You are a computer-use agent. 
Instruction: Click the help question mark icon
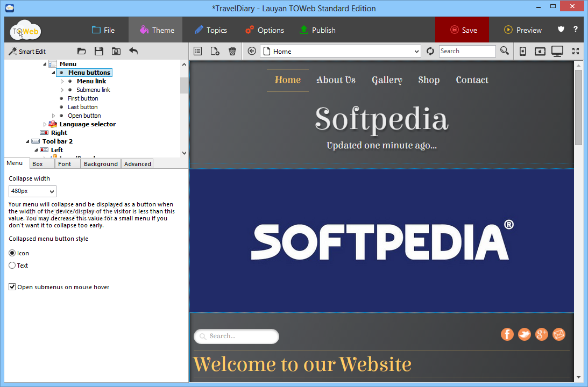click(x=576, y=29)
